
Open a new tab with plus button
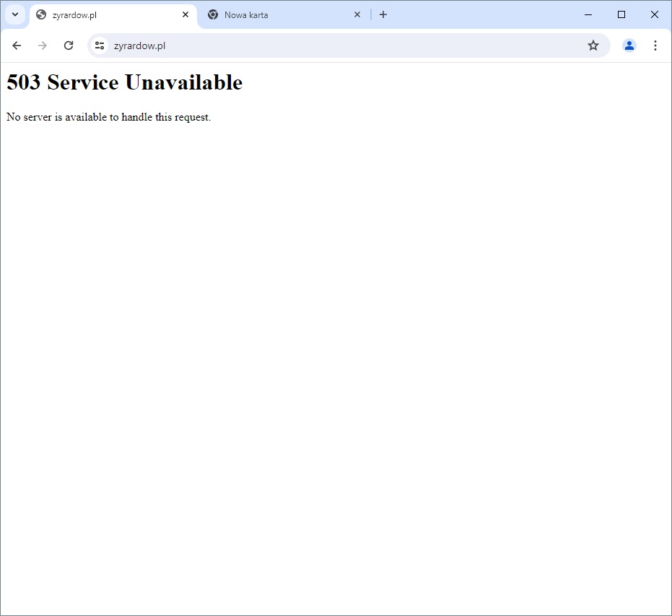383,14
